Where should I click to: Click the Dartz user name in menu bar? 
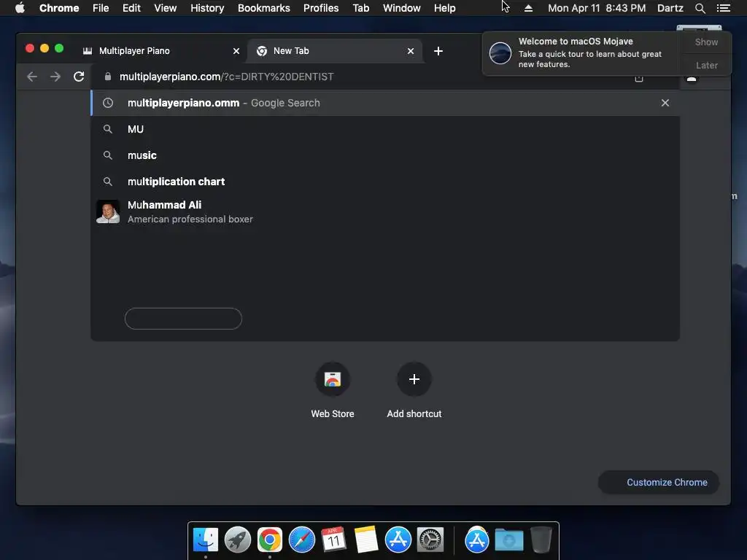670,8
